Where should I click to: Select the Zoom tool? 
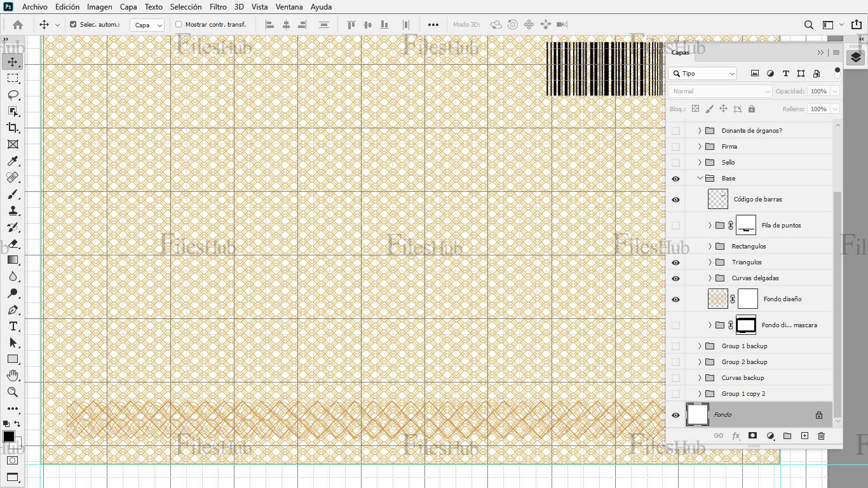pos(12,392)
